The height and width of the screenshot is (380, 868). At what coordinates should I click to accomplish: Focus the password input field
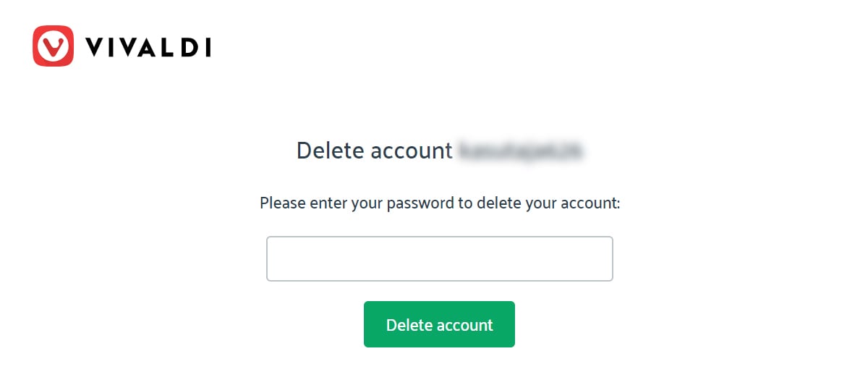pyautogui.click(x=440, y=258)
